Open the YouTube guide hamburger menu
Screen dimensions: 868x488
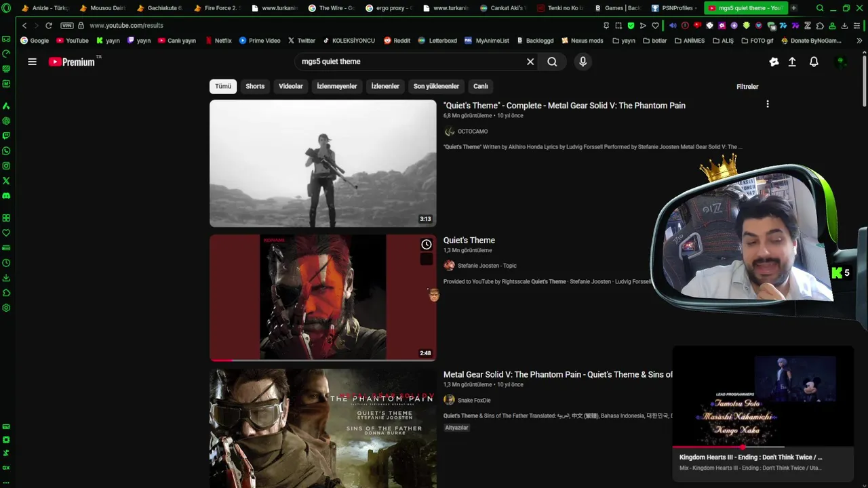[x=32, y=62]
